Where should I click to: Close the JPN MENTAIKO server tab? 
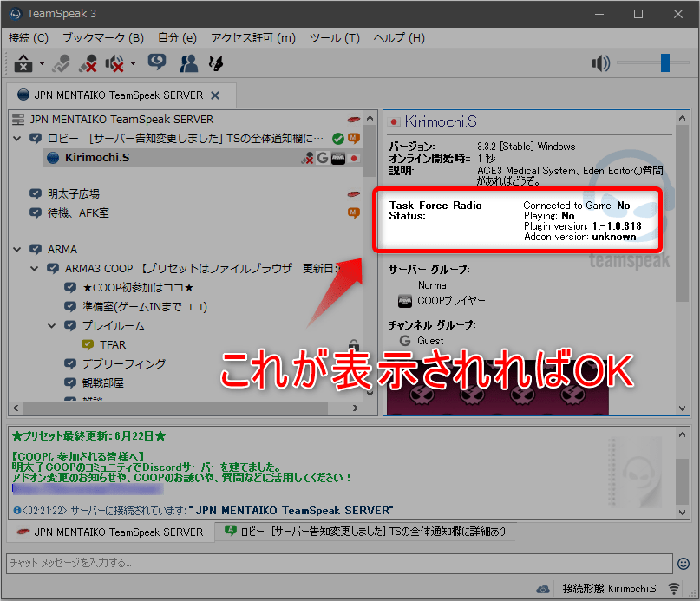coord(215,95)
